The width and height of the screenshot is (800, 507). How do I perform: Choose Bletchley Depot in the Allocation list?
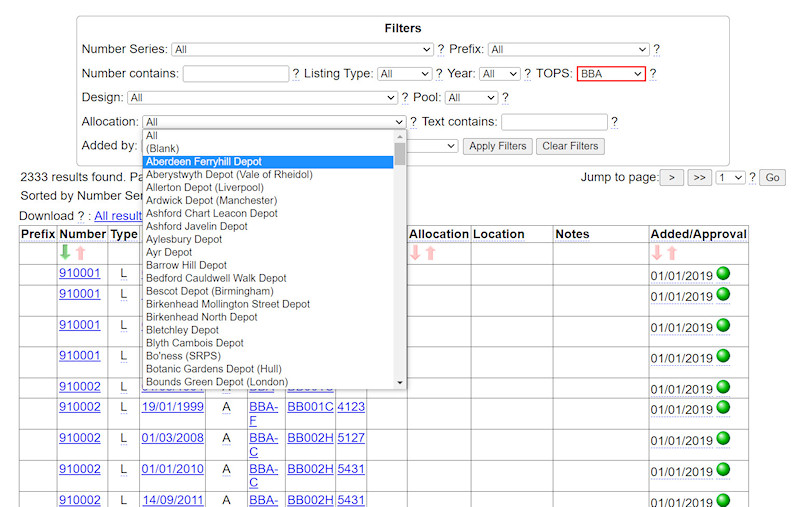click(x=182, y=330)
